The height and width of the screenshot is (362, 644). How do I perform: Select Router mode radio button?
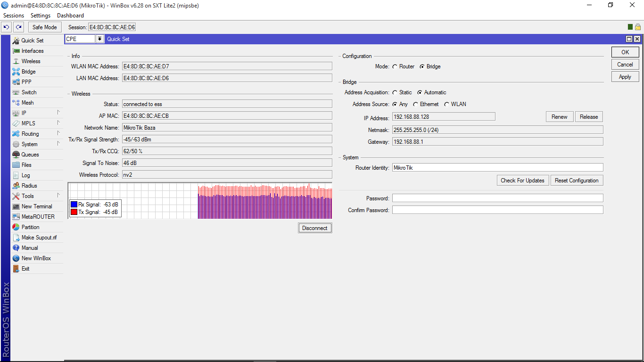(395, 66)
